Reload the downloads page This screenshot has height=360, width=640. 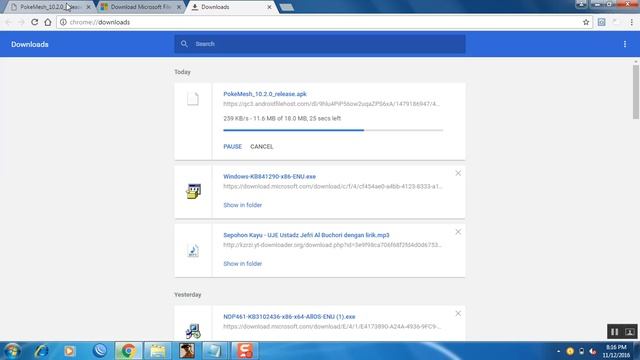35,22
